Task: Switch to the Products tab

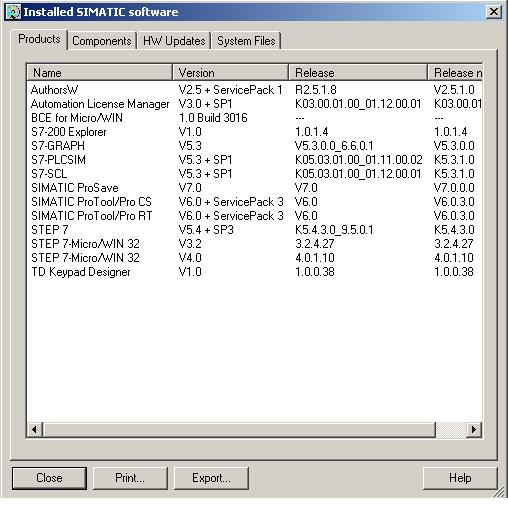Action: point(39,39)
